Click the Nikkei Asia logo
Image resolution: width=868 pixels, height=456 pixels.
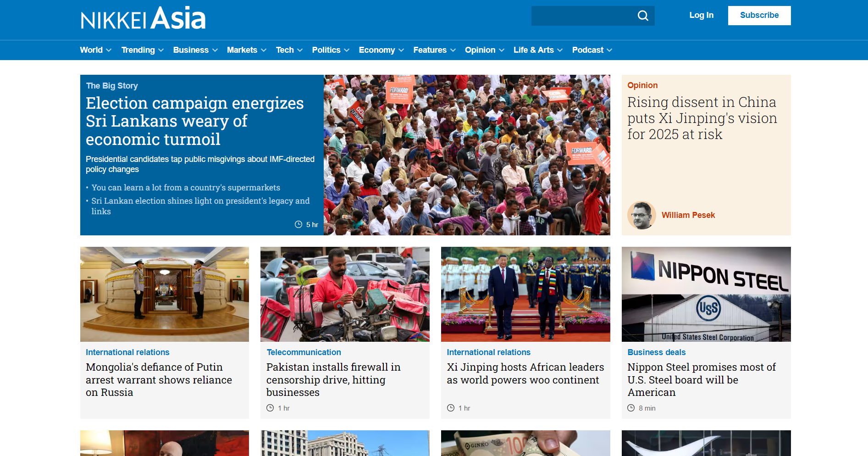(143, 19)
